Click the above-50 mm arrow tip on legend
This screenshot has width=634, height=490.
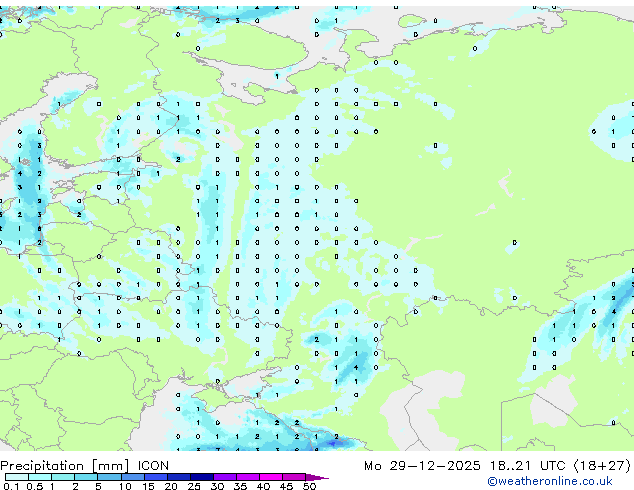click(317, 477)
